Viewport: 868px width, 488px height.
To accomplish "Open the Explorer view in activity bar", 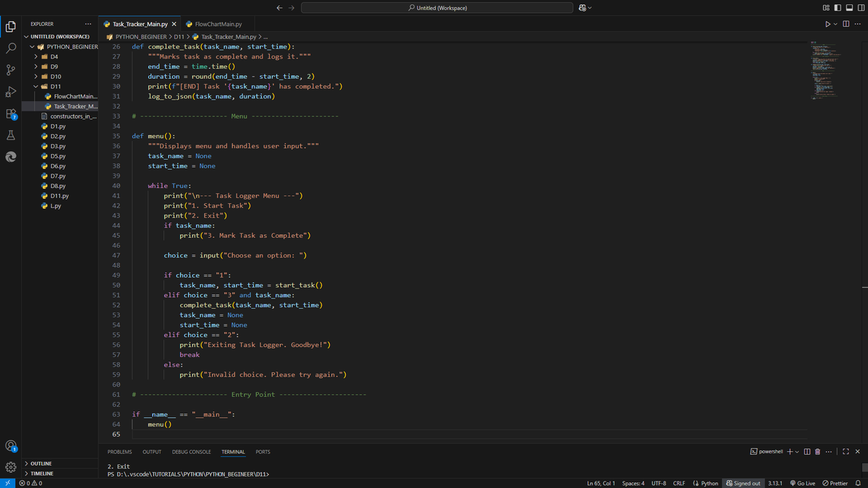I will [x=11, y=27].
